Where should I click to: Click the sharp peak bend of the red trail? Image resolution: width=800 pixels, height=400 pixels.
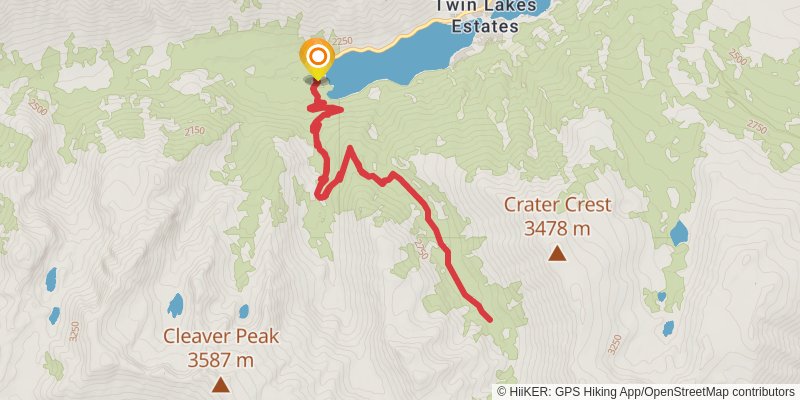[350, 149]
